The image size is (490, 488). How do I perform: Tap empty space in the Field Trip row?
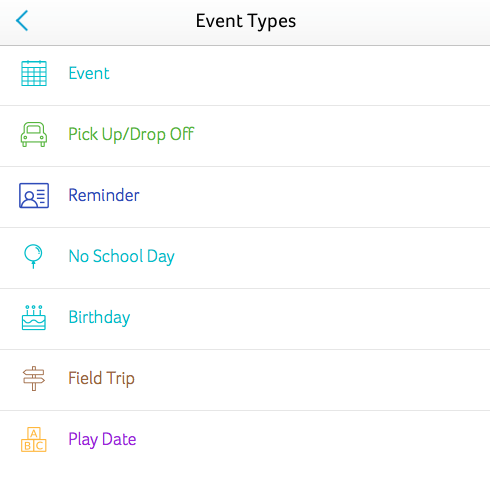coord(310,380)
